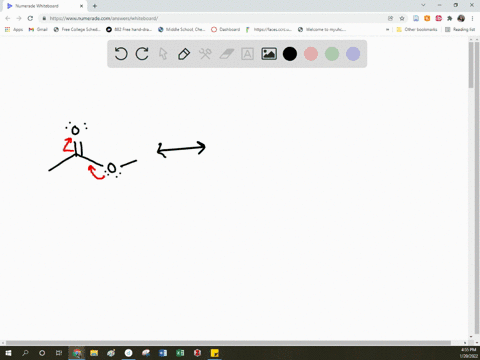This screenshot has width=480, height=360.
Task: Select the eraser tool
Action: (x=227, y=54)
